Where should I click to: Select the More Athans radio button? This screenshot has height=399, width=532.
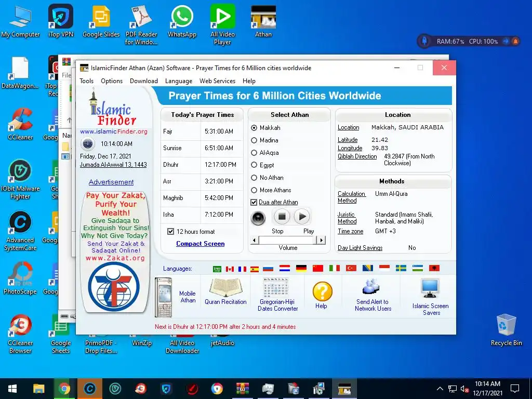[254, 190]
